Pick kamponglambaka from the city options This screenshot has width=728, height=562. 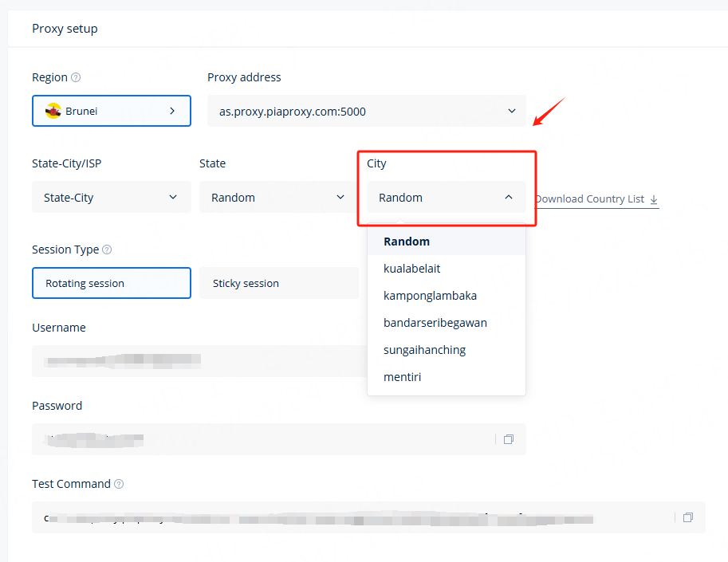pyautogui.click(x=430, y=296)
